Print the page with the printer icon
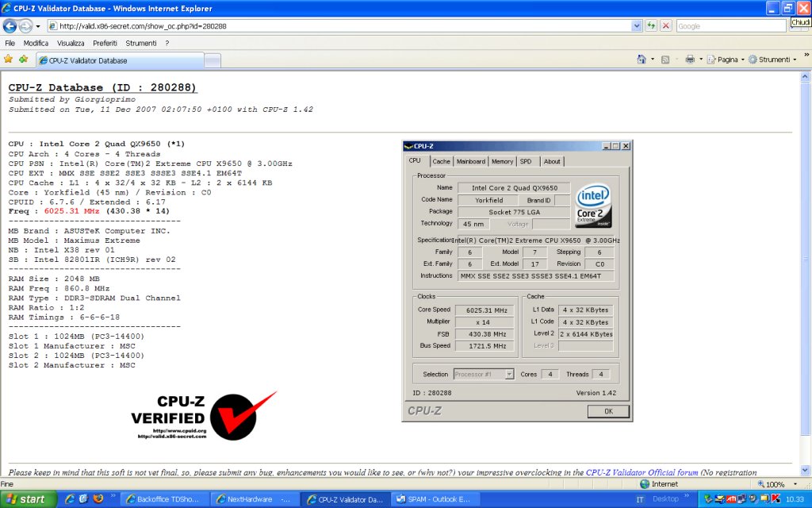This screenshot has width=812, height=508. point(690,60)
